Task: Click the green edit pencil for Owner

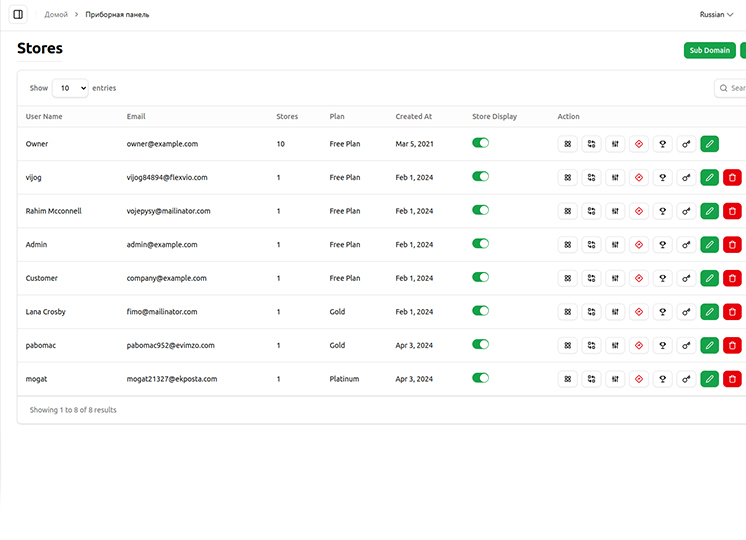Action: click(710, 144)
